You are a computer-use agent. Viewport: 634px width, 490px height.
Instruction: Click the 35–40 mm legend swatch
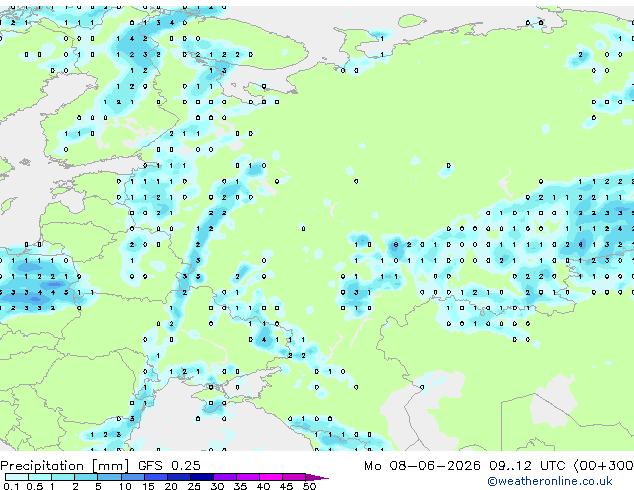[x=248, y=477]
